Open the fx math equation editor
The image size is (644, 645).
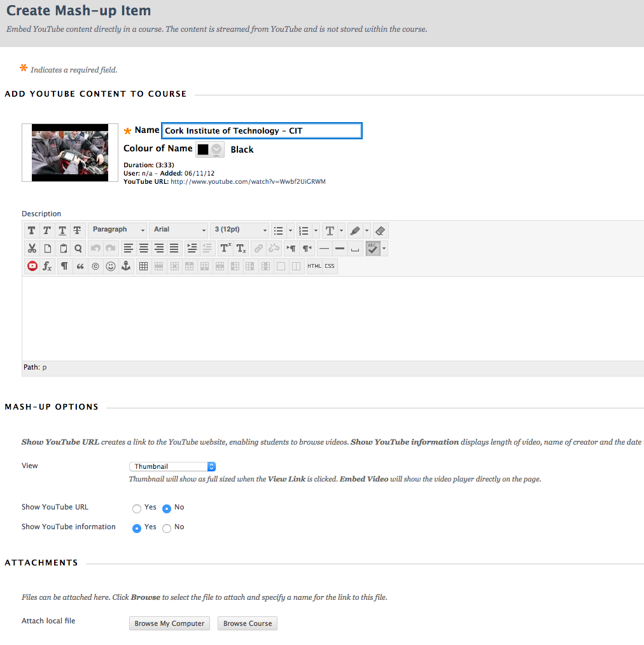click(48, 266)
